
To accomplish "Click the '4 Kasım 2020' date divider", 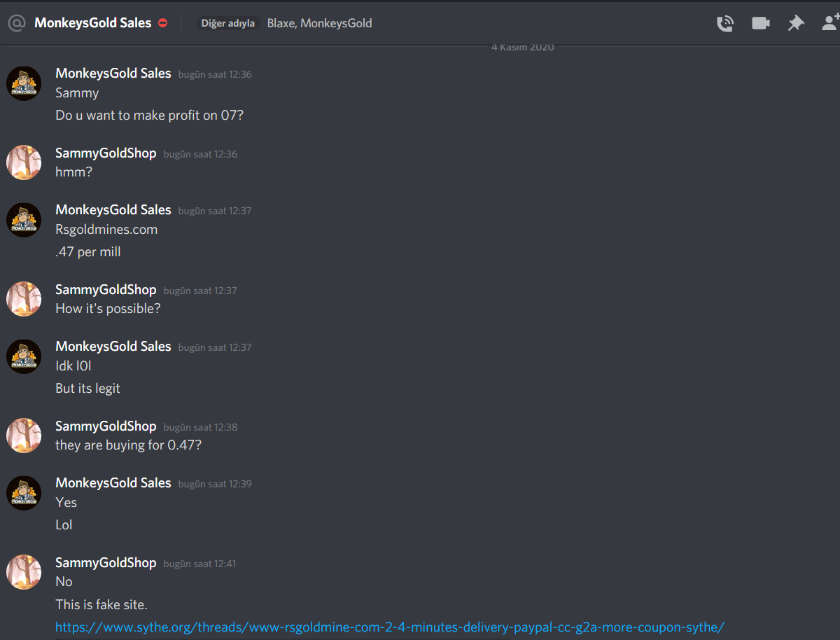I will point(523,47).
